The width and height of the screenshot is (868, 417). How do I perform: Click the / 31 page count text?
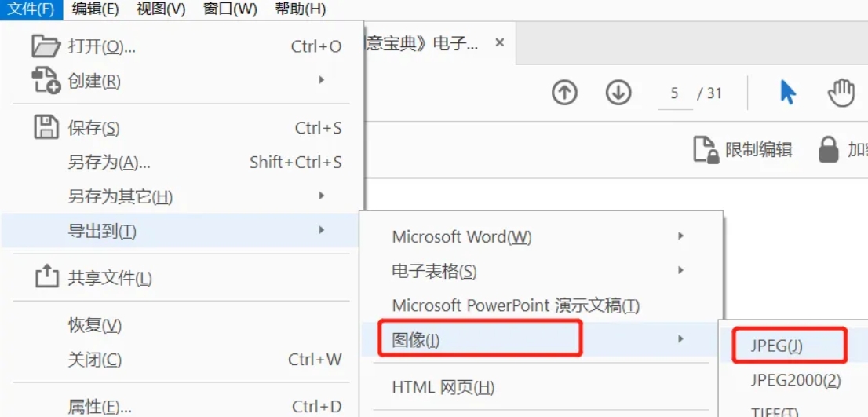(709, 93)
